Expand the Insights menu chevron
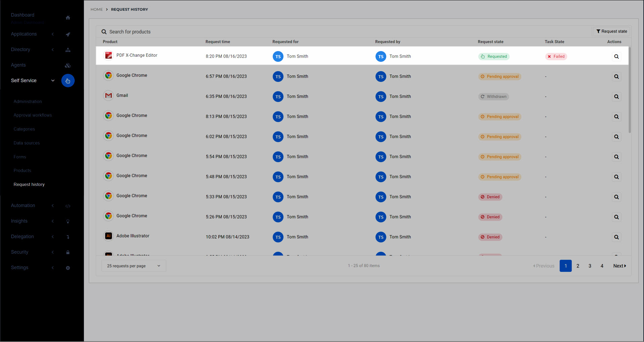644x342 pixels. (x=53, y=221)
